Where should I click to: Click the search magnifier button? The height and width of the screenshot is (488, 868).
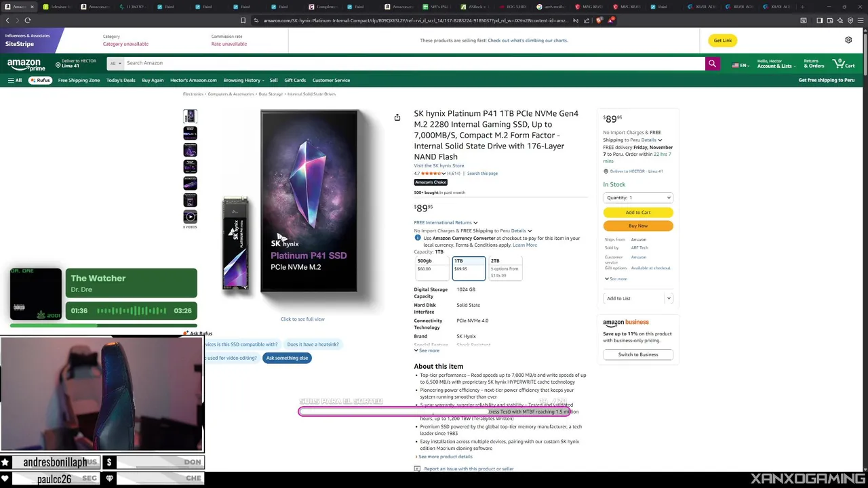pos(712,63)
